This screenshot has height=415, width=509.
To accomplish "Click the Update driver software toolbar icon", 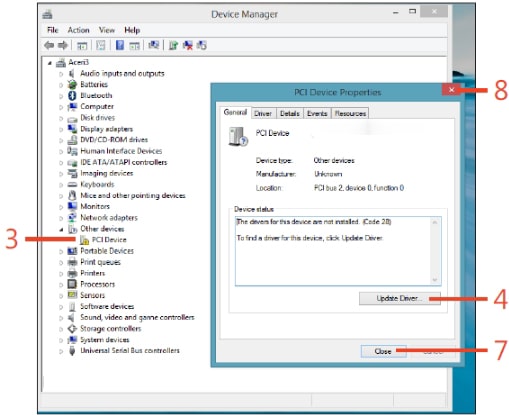I will click(x=173, y=45).
